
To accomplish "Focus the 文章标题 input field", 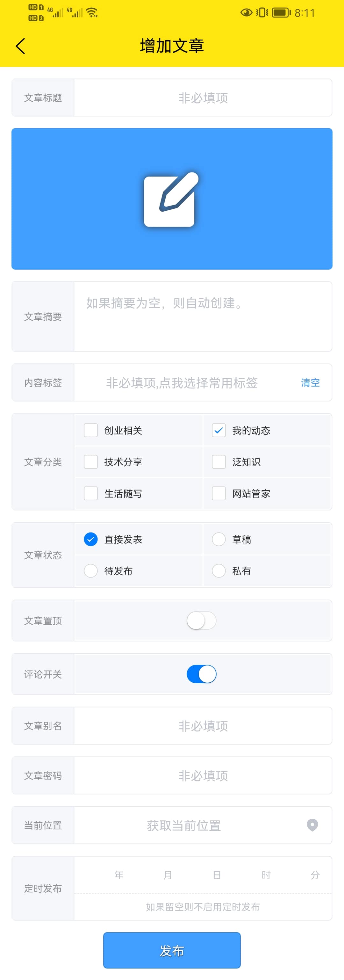I will coord(203,98).
